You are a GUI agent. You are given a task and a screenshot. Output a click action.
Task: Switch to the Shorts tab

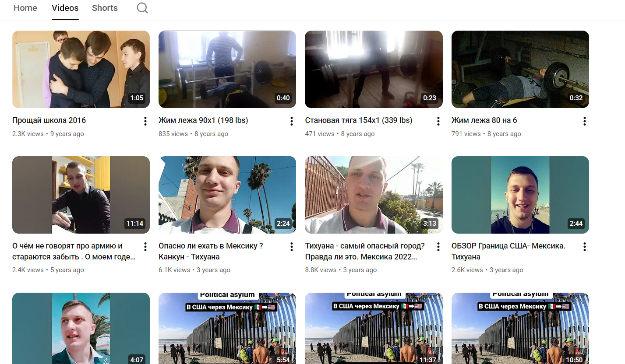[105, 8]
